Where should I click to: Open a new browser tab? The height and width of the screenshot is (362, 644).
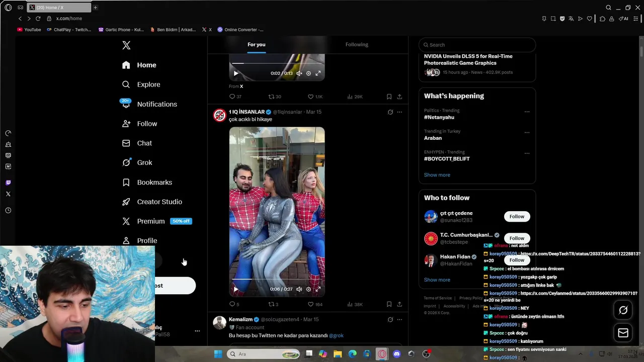[95, 8]
